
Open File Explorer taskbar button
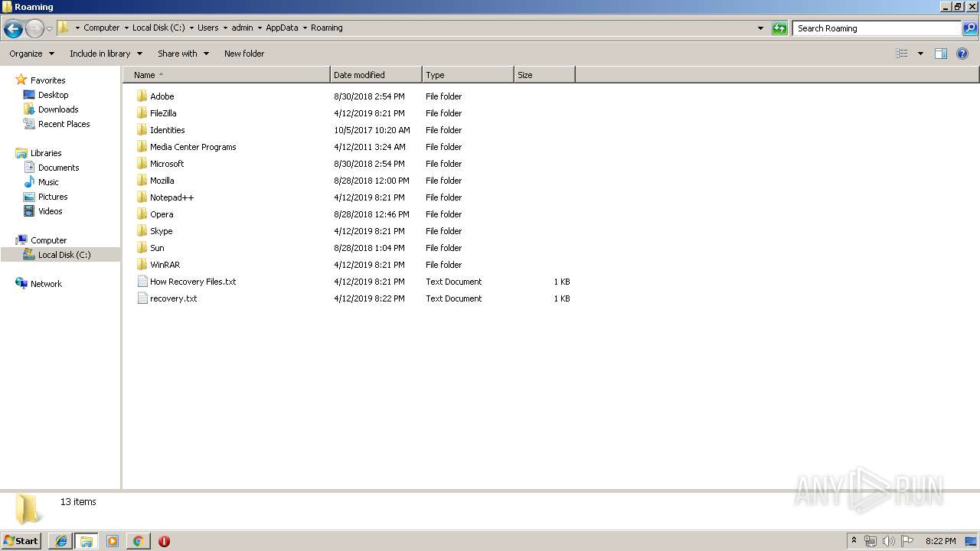click(x=87, y=541)
